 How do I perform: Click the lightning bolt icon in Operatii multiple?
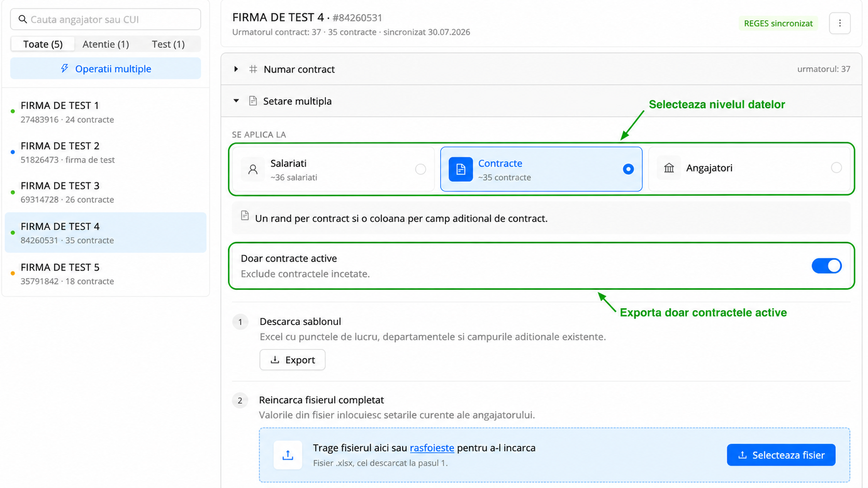pyautogui.click(x=64, y=69)
